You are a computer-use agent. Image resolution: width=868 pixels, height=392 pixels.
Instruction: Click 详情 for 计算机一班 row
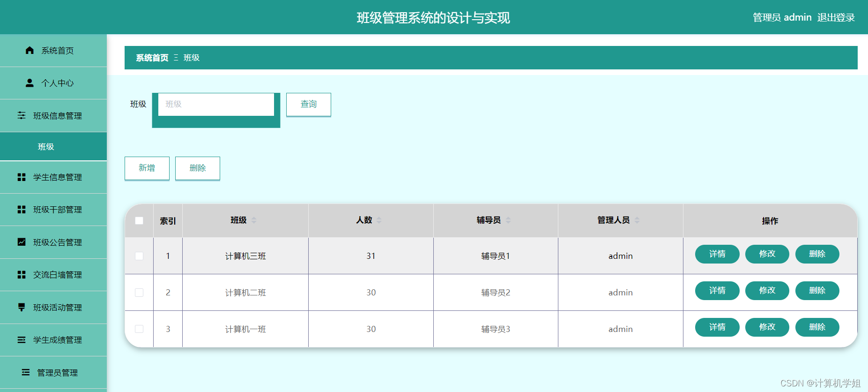click(717, 327)
